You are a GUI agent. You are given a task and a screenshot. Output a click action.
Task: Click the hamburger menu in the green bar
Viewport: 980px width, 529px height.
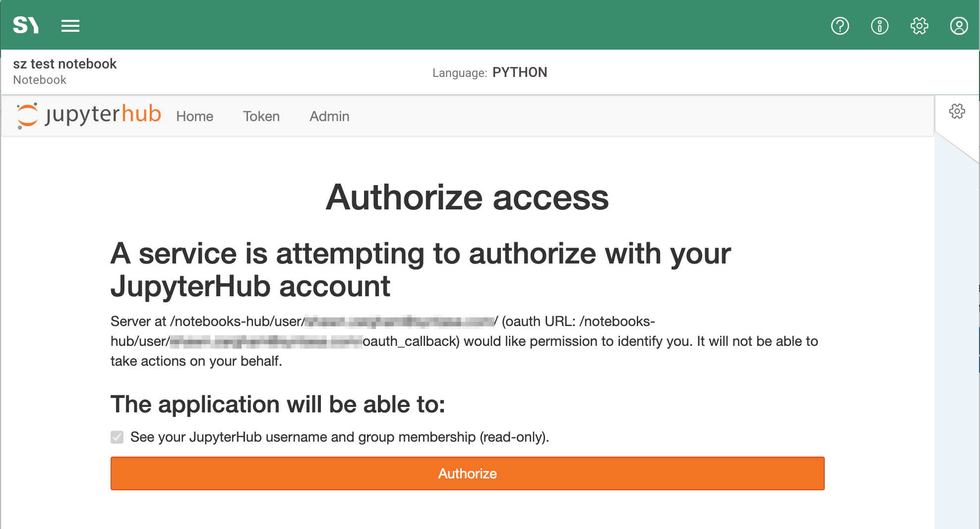(x=70, y=25)
